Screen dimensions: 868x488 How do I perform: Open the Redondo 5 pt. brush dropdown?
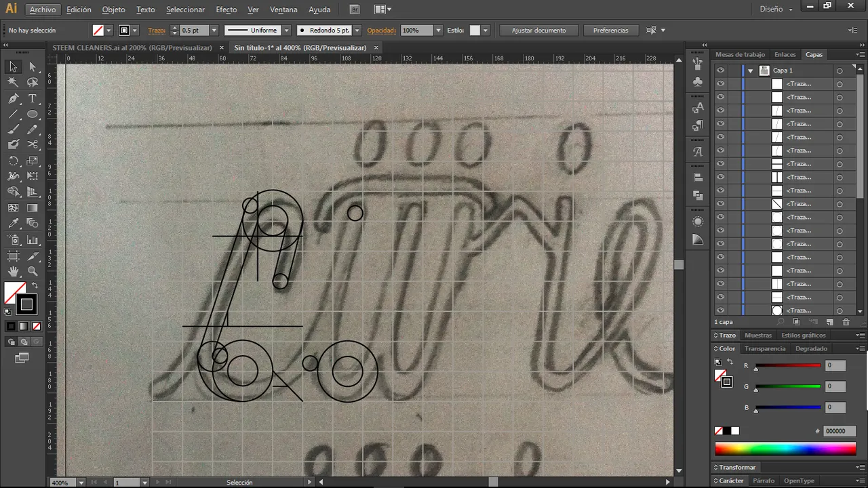click(x=357, y=30)
